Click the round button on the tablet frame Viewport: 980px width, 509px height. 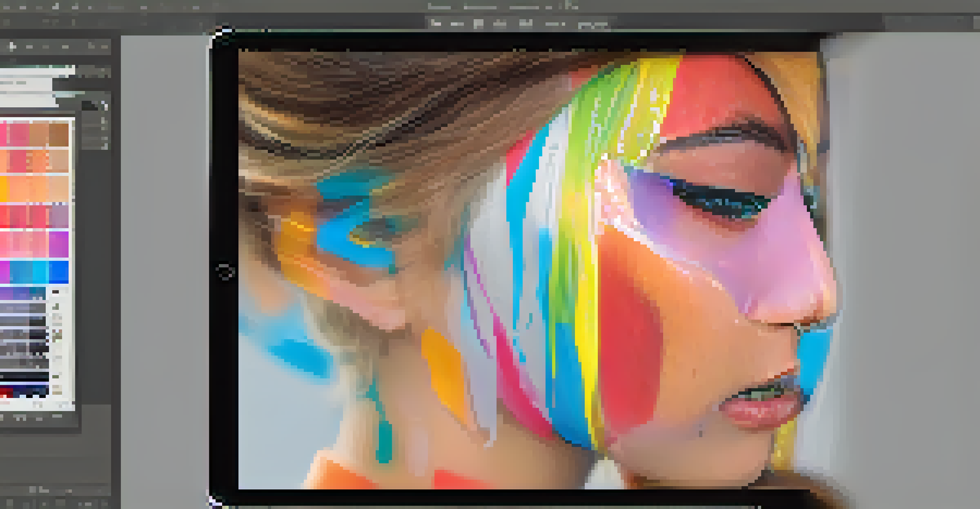225,271
